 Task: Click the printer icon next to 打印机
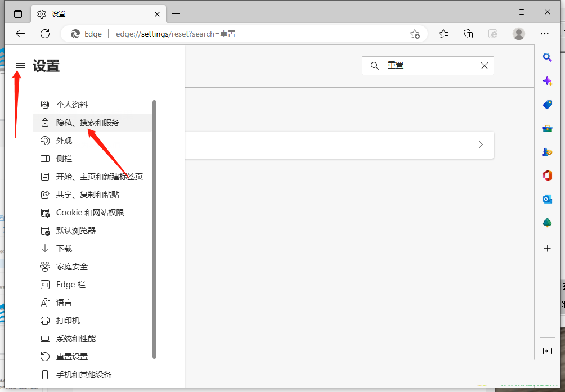(x=44, y=321)
